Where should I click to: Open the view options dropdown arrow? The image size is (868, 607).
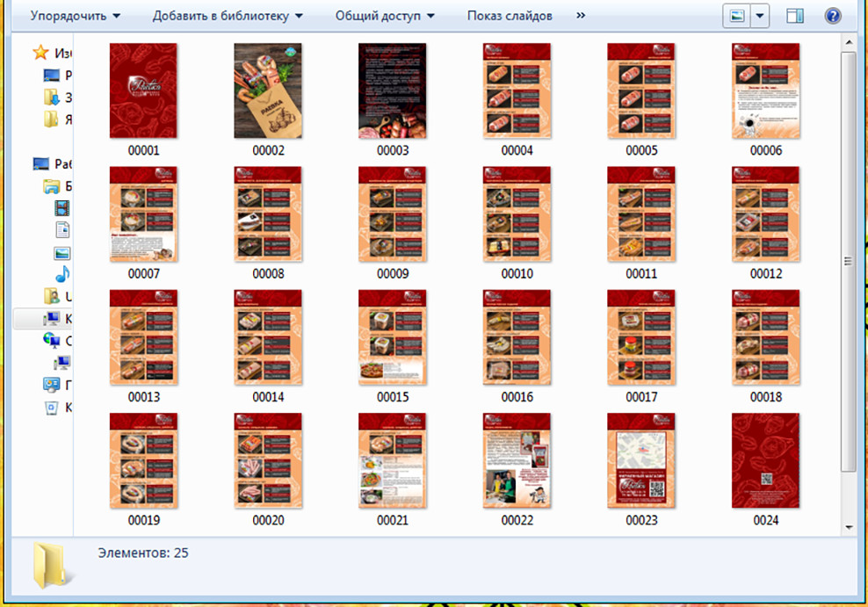pyautogui.click(x=760, y=16)
